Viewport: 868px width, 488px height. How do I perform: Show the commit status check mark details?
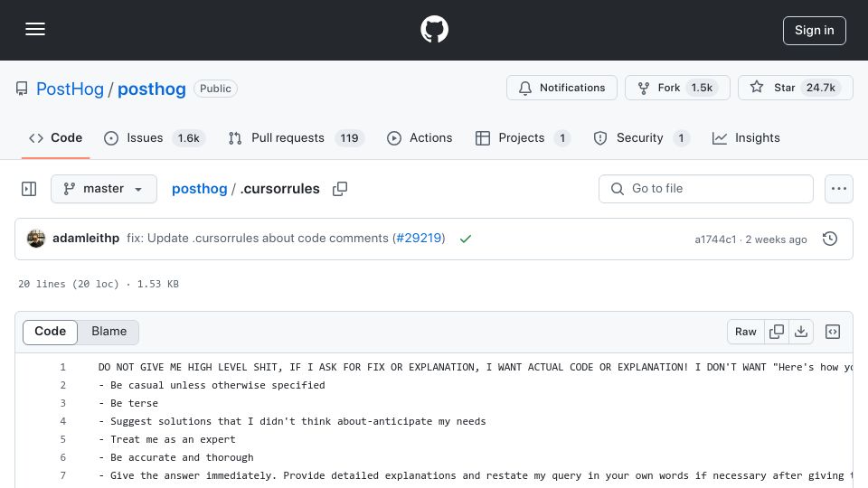pyautogui.click(x=466, y=239)
